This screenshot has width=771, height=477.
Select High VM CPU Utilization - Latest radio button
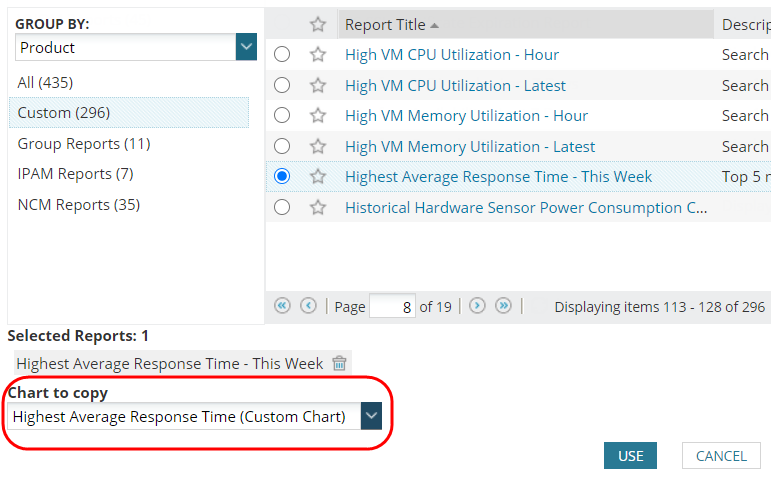pos(282,86)
